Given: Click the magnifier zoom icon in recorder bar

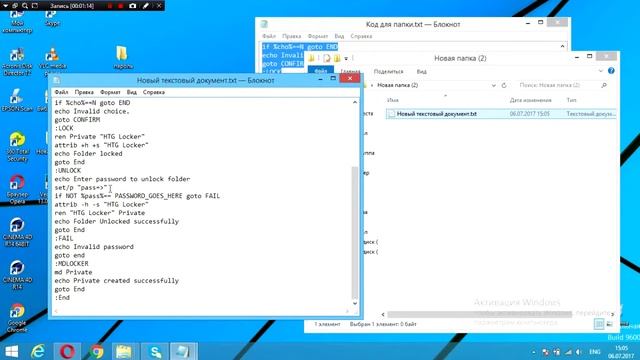Looking at the screenshot, I should (x=25, y=6).
